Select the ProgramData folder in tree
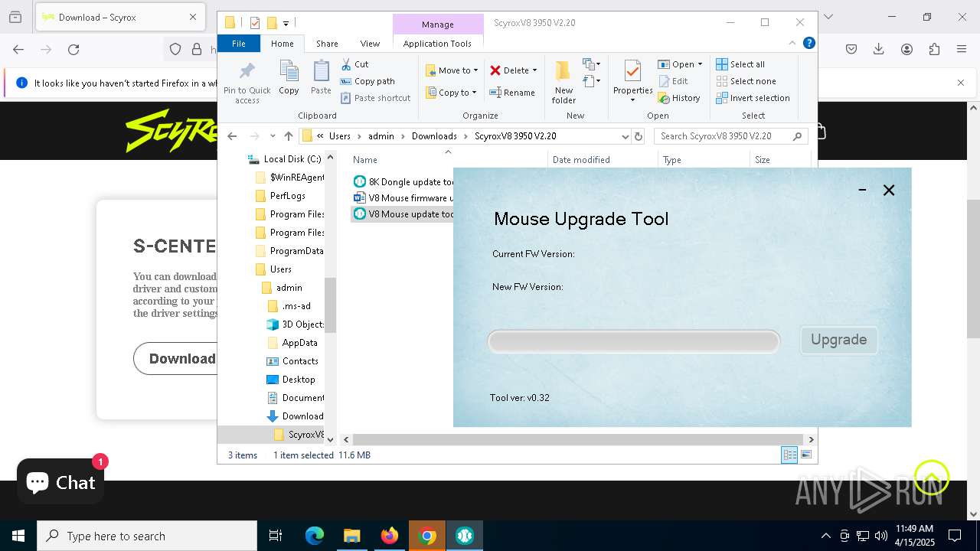Screen dimensions: 980x551 [x=289, y=251]
